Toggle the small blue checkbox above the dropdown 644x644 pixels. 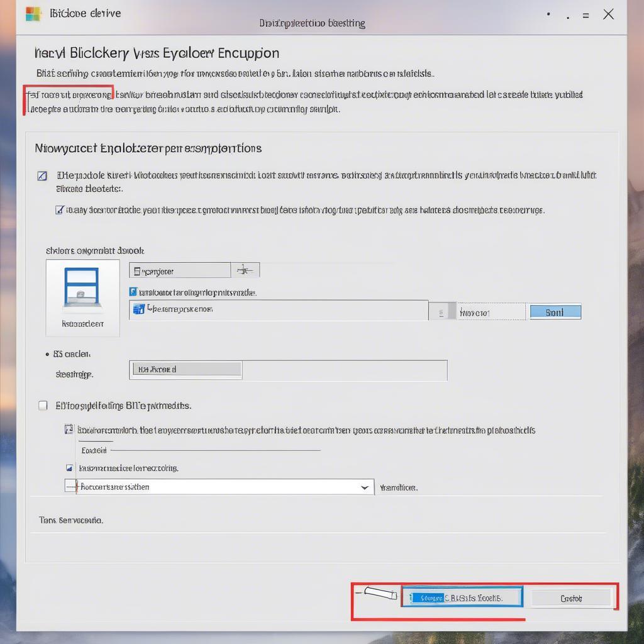[69, 468]
